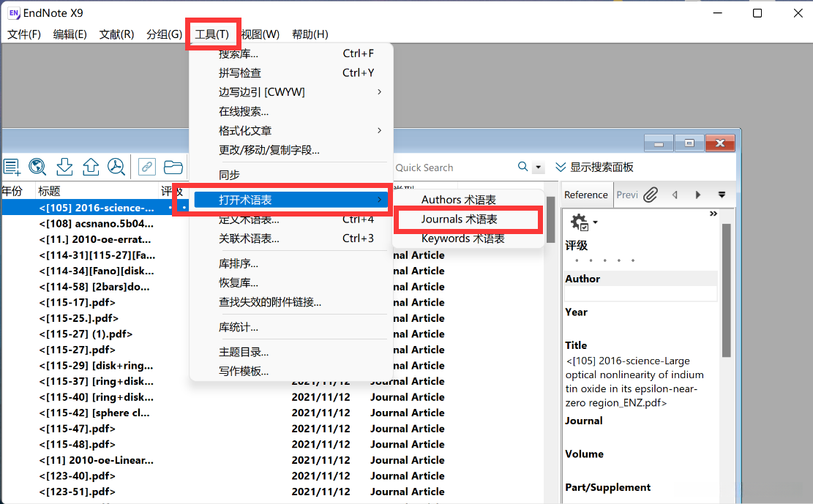Open the reference gear settings dropdown
The height and width of the screenshot is (504, 813).
coord(584,222)
